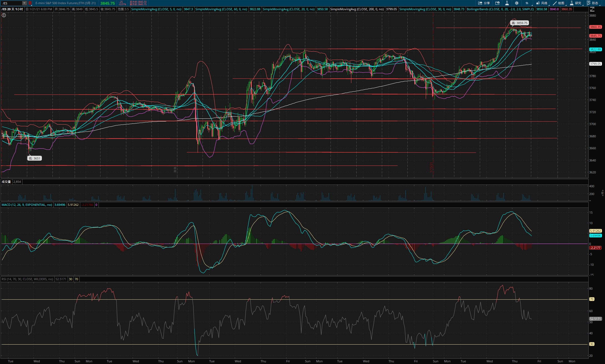Click the 3860.35 red price axis tag
The width and height of the screenshot is (605, 364).
(595, 27)
